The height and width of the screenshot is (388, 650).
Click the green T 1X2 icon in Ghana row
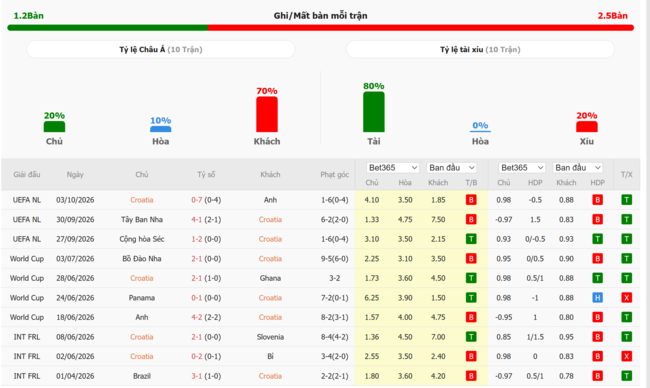pos(471,278)
